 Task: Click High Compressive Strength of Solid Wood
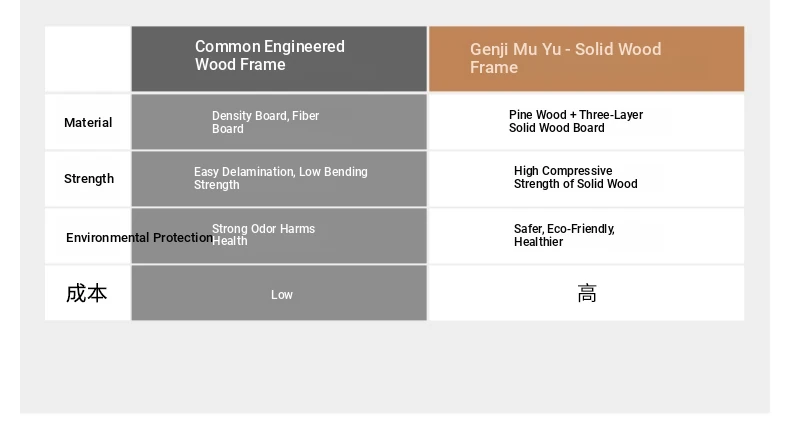[x=575, y=177]
